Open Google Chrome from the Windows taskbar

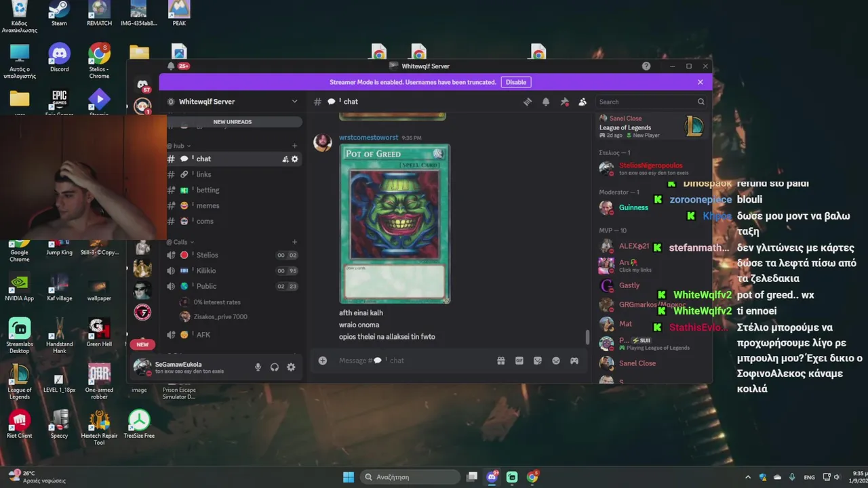(x=532, y=477)
